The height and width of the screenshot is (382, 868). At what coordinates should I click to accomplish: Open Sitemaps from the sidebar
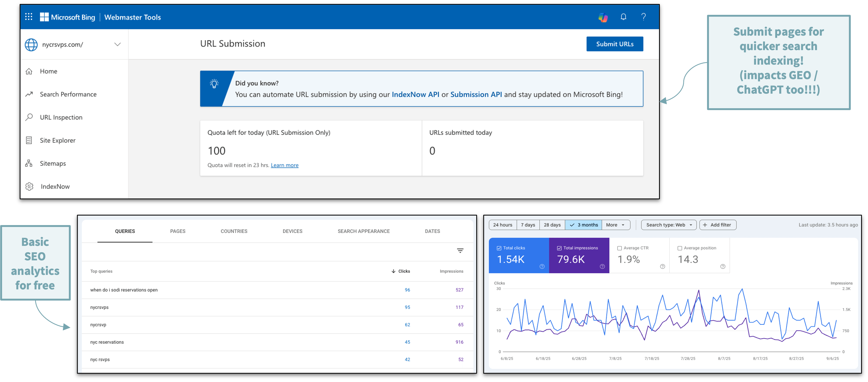coord(53,163)
